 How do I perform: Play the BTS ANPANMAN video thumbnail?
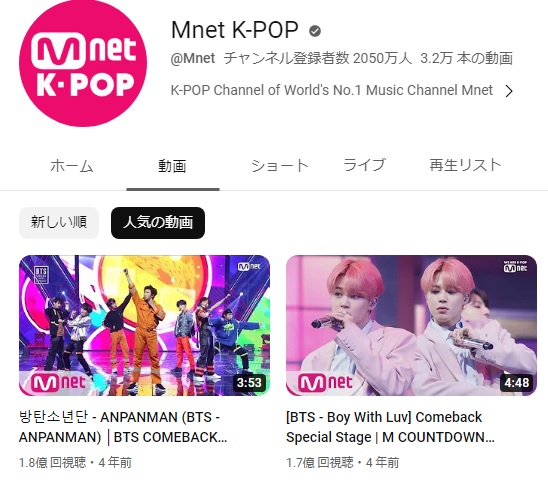[144, 325]
